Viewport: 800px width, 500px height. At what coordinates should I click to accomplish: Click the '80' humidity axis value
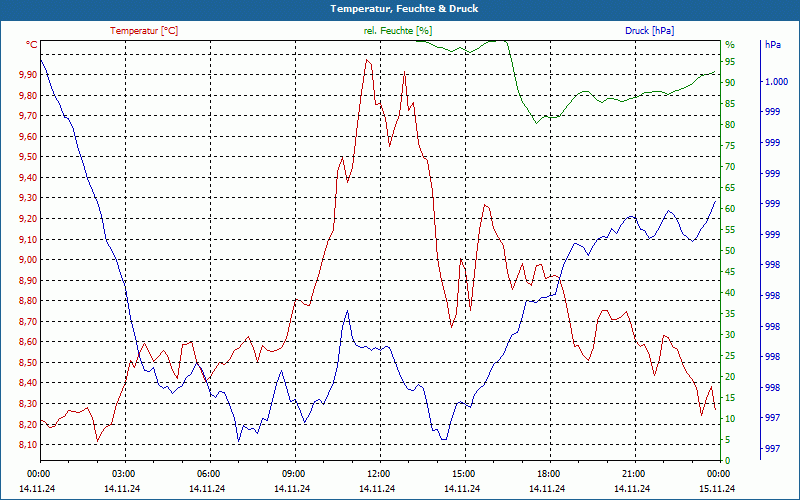point(730,125)
